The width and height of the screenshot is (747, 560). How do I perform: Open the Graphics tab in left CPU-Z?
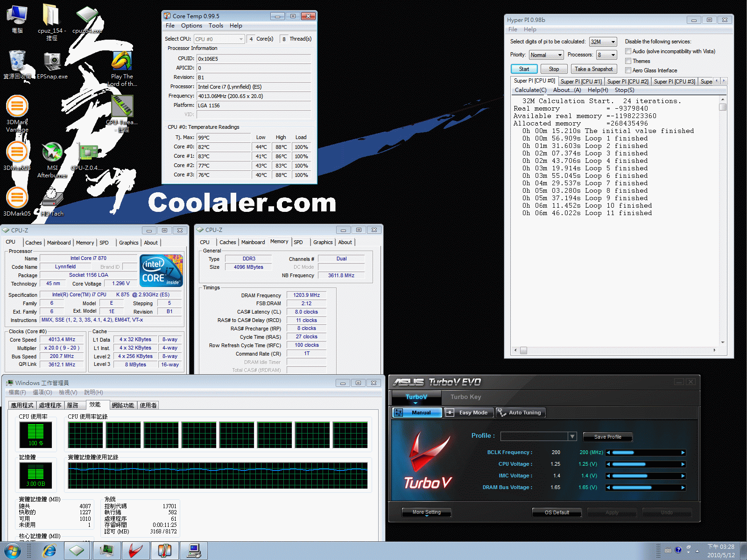pyautogui.click(x=128, y=243)
